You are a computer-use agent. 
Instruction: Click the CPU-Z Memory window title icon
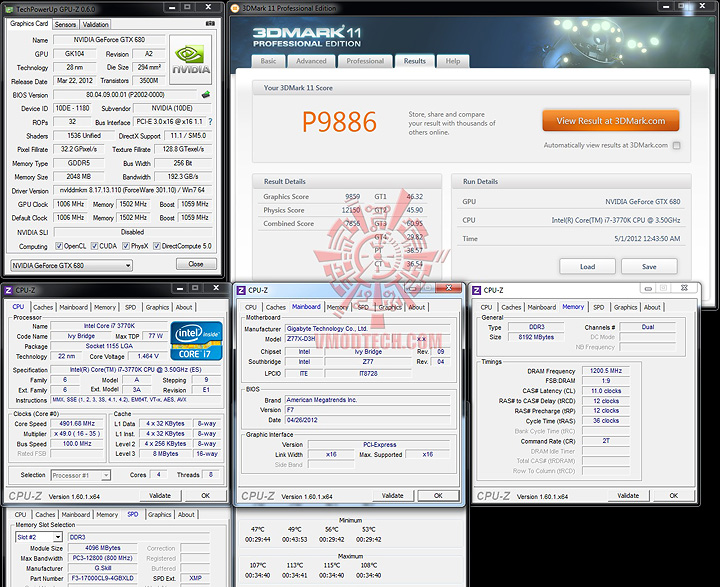point(477,290)
